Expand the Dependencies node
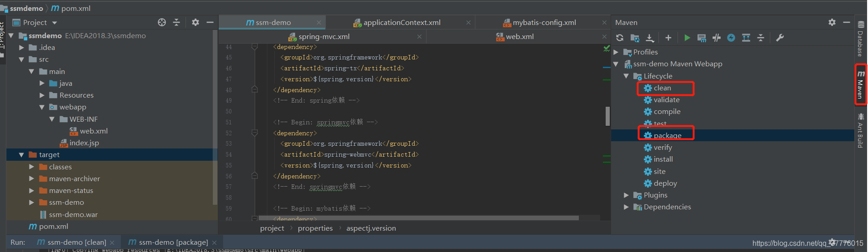 tap(626, 207)
